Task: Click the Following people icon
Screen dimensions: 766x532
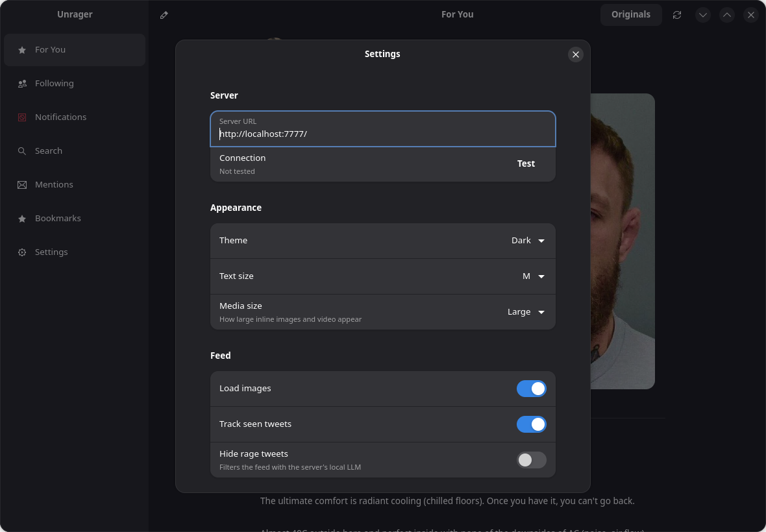Action: pyautogui.click(x=22, y=84)
